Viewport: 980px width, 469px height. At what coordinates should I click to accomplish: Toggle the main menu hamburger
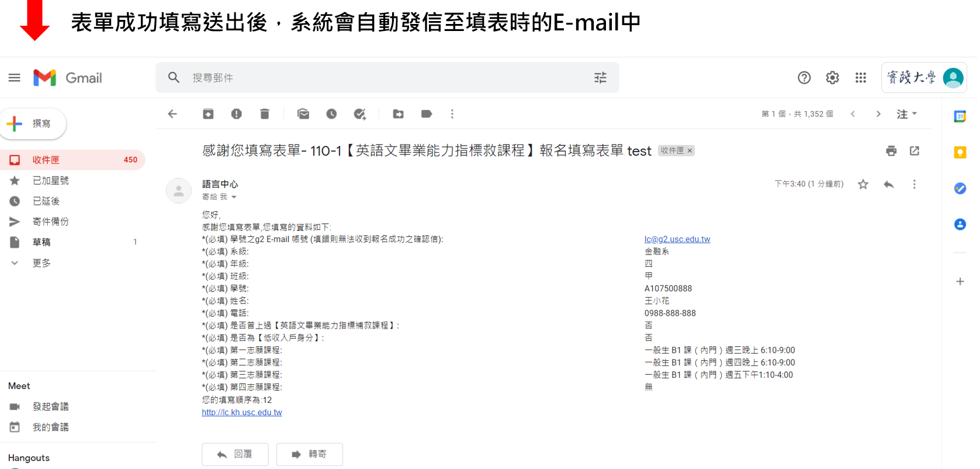15,78
